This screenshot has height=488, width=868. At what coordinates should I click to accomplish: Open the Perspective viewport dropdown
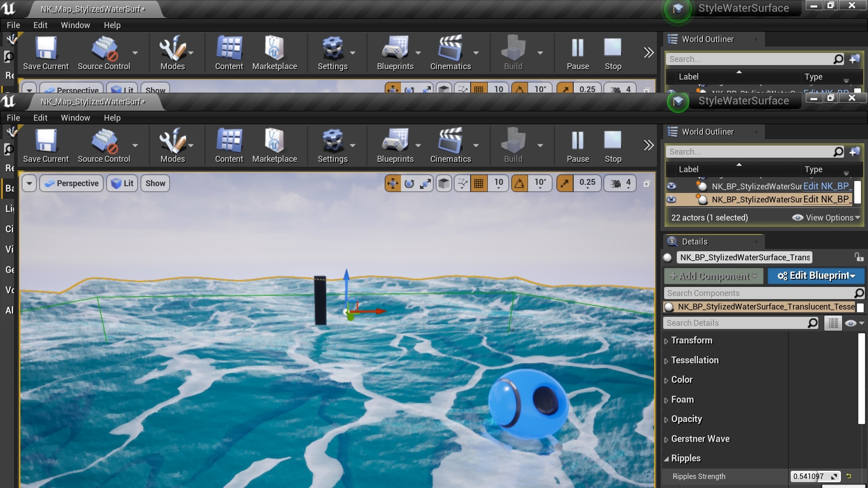[71, 183]
